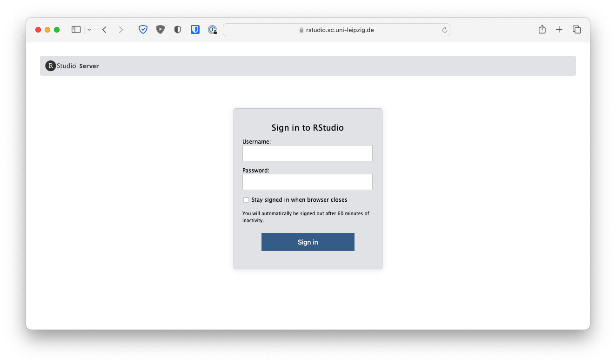Open the shield play-button extension
616x364 pixels.
pos(160,30)
